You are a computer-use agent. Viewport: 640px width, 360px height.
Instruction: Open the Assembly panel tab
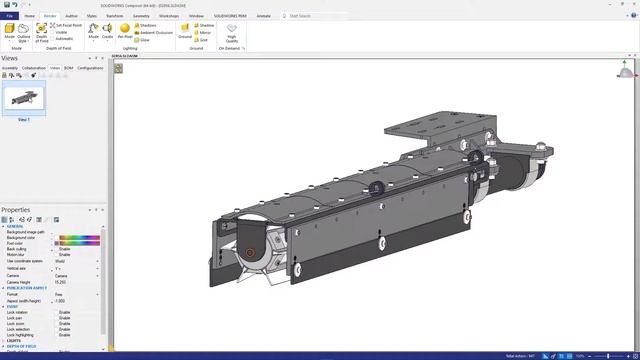[10, 68]
